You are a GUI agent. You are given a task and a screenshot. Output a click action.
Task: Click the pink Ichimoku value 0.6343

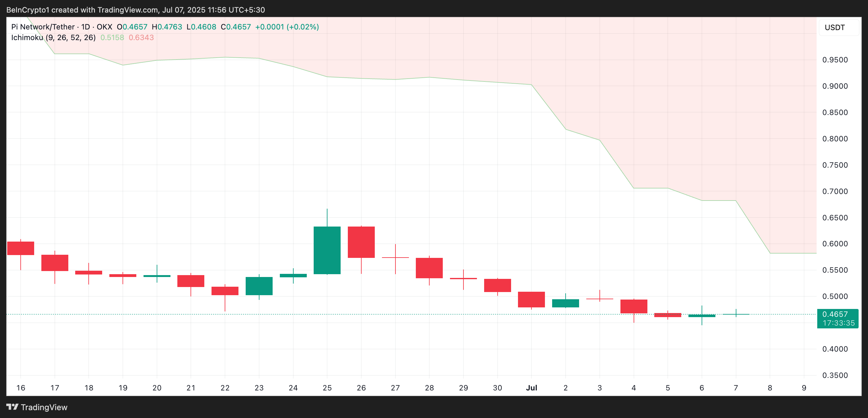(141, 37)
